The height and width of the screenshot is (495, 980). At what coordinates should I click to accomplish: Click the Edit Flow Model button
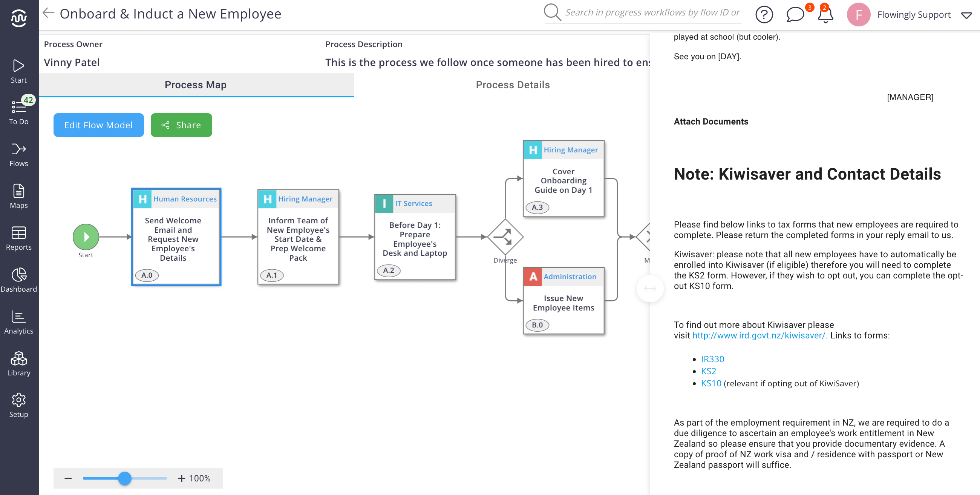pyautogui.click(x=98, y=125)
